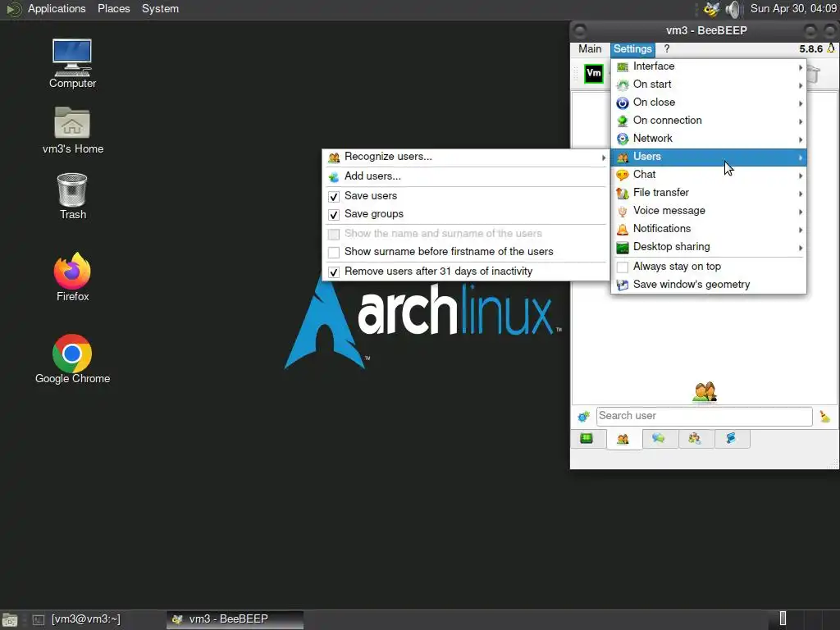Click the Voice message microphone icon
Screen dimensions: 840x630
click(623, 211)
